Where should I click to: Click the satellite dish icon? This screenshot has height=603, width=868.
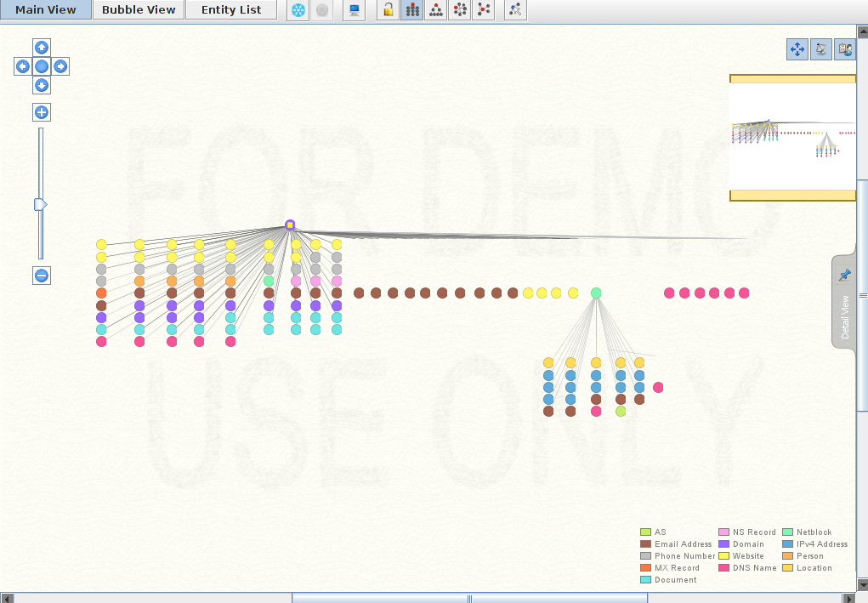pyautogui.click(x=821, y=49)
